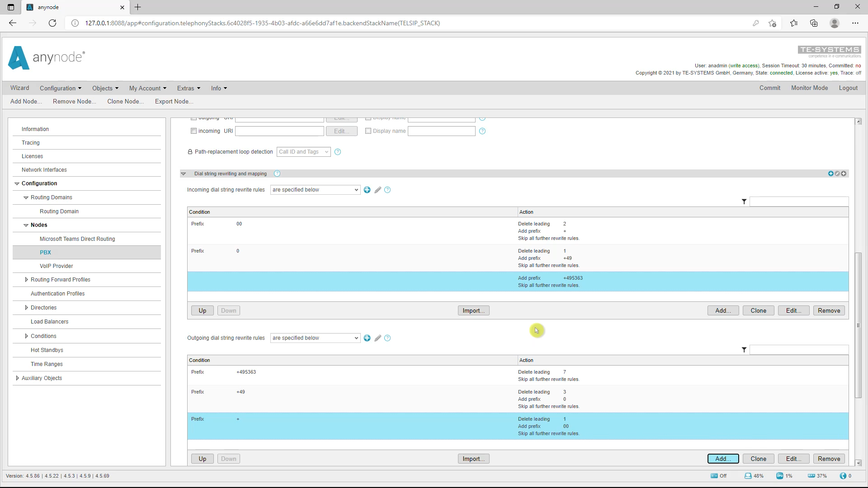
Task: Collapse the Configuration tree node
Action: (17, 183)
